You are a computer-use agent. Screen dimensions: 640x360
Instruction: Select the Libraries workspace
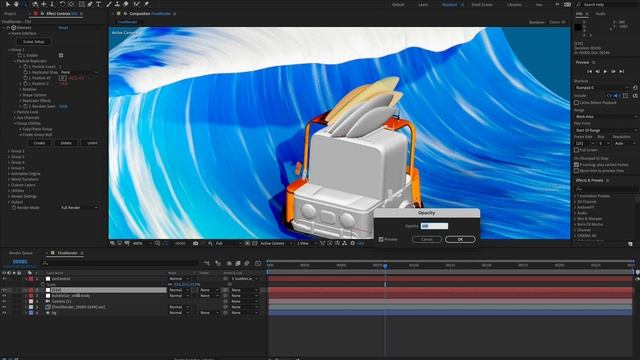point(514,4)
